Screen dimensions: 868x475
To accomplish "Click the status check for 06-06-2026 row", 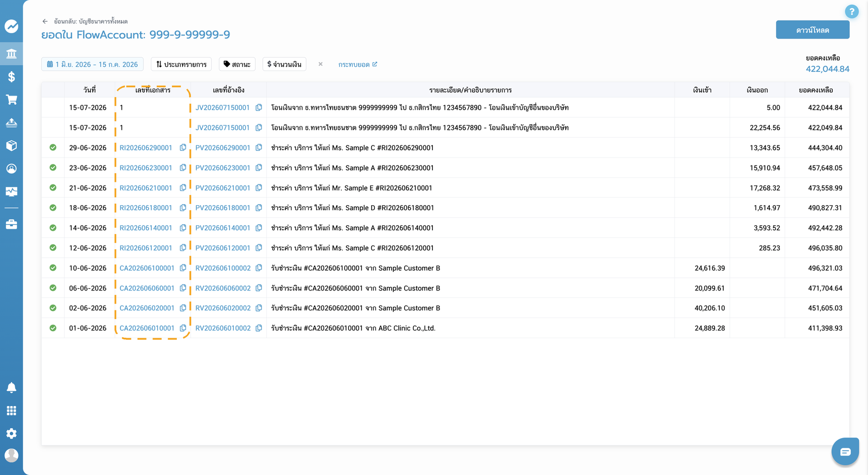I will 53,288.
